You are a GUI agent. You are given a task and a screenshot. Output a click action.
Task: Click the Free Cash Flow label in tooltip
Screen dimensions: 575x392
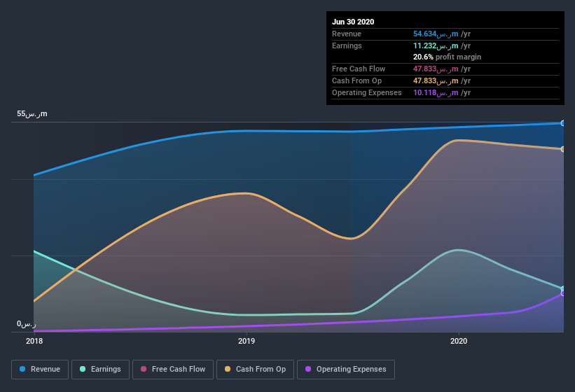(359, 69)
